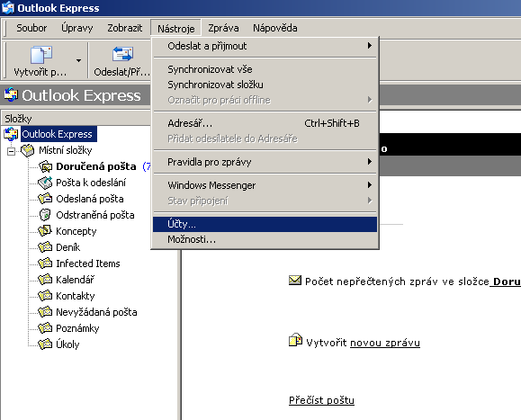This screenshot has width=521, height=420.
Task: Click the Vytvořit poštu envelope toolbar icon
Action: (x=41, y=55)
